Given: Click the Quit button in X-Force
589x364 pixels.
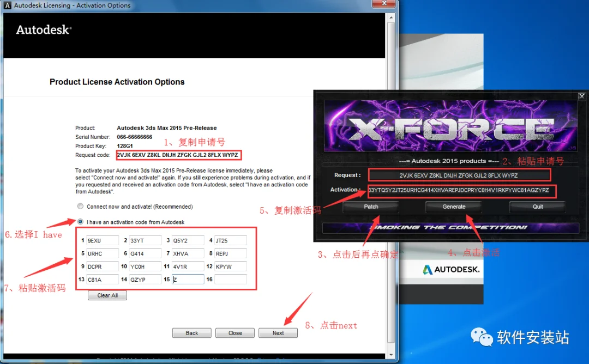Looking at the screenshot, I should [538, 207].
